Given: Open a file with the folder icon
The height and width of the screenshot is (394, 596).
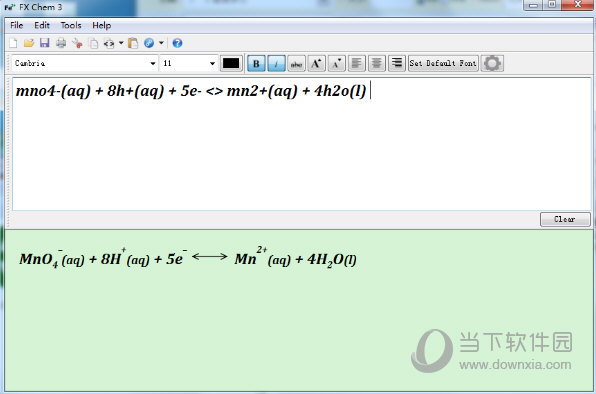Looking at the screenshot, I should click(x=29, y=43).
